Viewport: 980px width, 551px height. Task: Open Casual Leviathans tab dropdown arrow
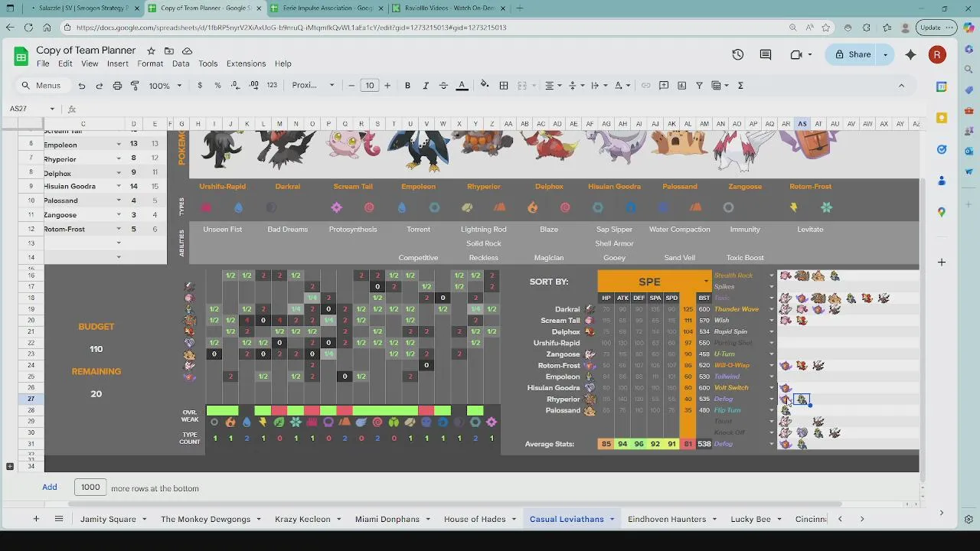click(612, 519)
